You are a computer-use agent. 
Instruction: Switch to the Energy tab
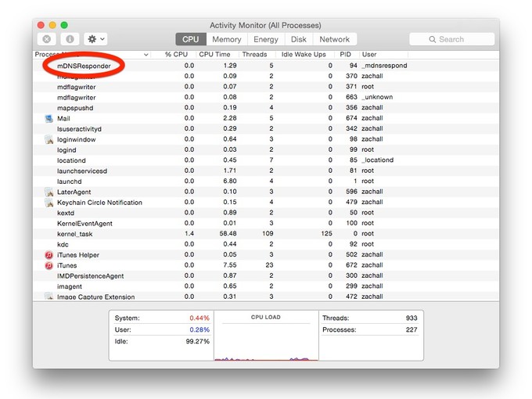click(x=266, y=39)
